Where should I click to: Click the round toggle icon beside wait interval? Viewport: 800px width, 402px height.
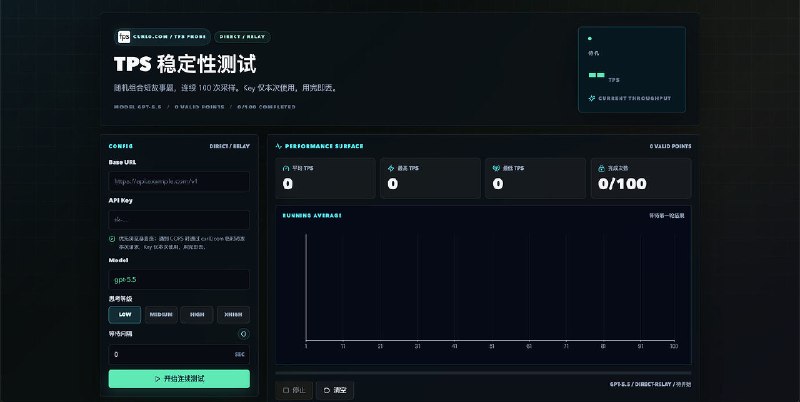[244, 334]
